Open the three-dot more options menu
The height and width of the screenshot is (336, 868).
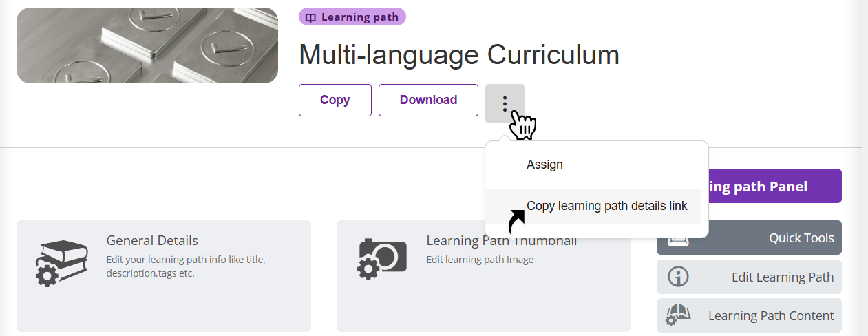coord(505,103)
